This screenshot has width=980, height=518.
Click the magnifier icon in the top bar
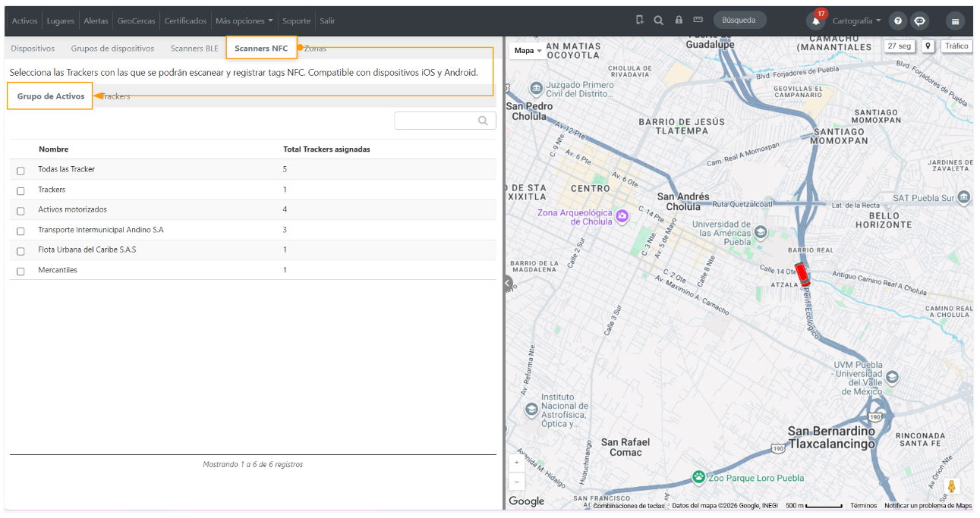pyautogui.click(x=659, y=20)
